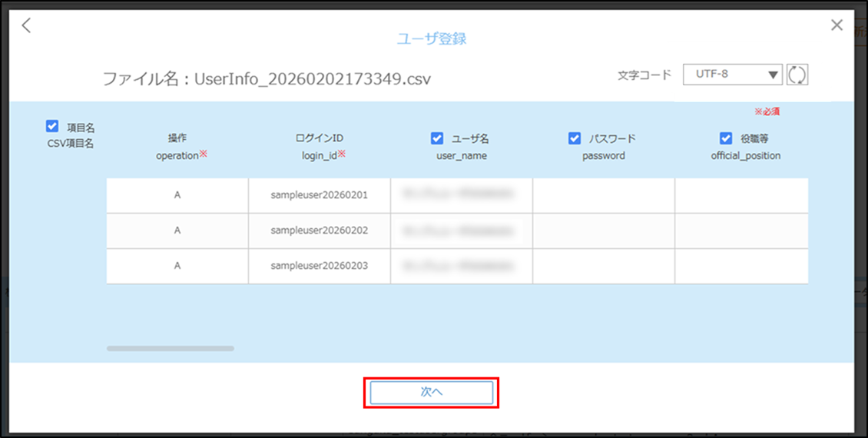The height and width of the screenshot is (438, 868).
Task: Open the 文字コード UTF-8 dropdown
Action: click(x=732, y=75)
